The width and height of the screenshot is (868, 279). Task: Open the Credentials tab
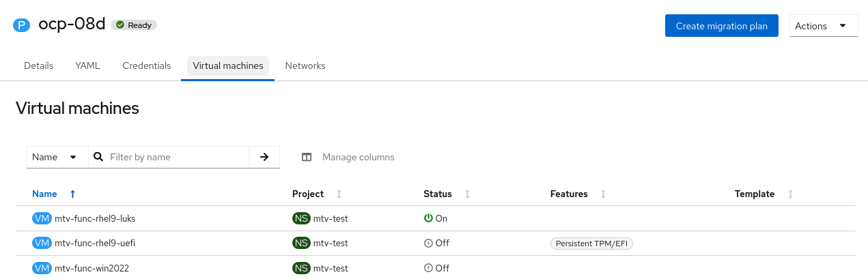point(147,66)
